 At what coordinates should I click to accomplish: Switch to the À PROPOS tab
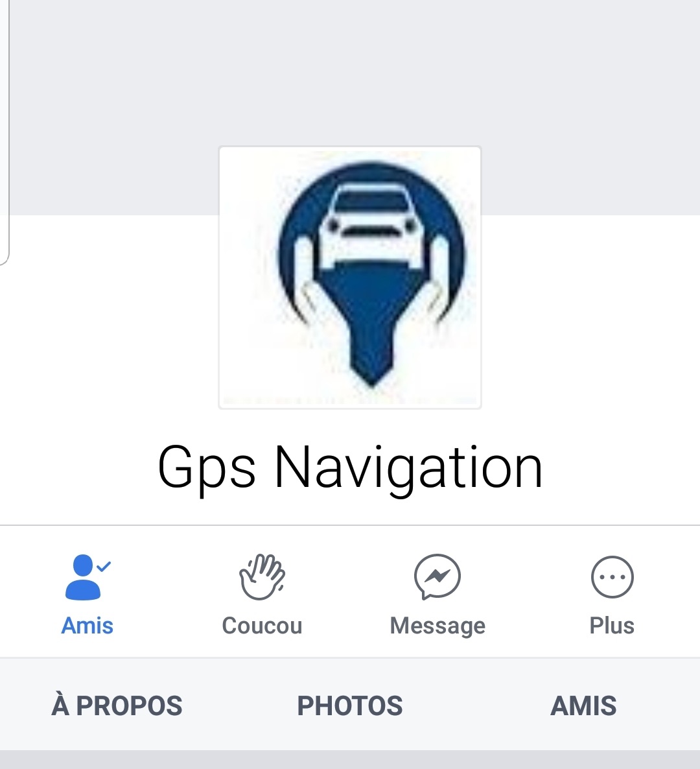(x=117, y=705)
